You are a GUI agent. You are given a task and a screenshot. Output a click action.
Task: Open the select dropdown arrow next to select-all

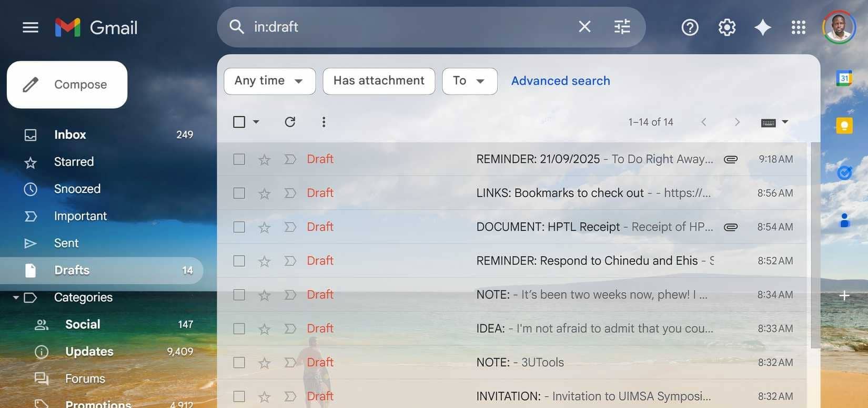(256, 122)
